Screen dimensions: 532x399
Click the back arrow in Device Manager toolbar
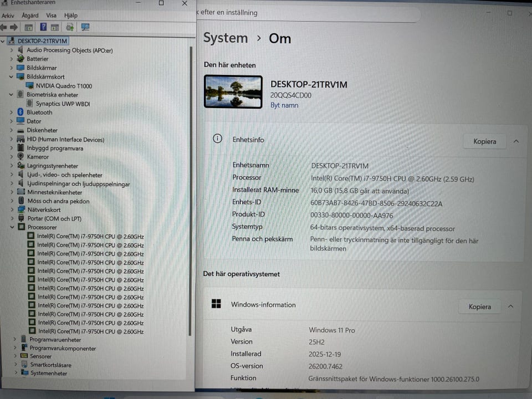(4, 27)
